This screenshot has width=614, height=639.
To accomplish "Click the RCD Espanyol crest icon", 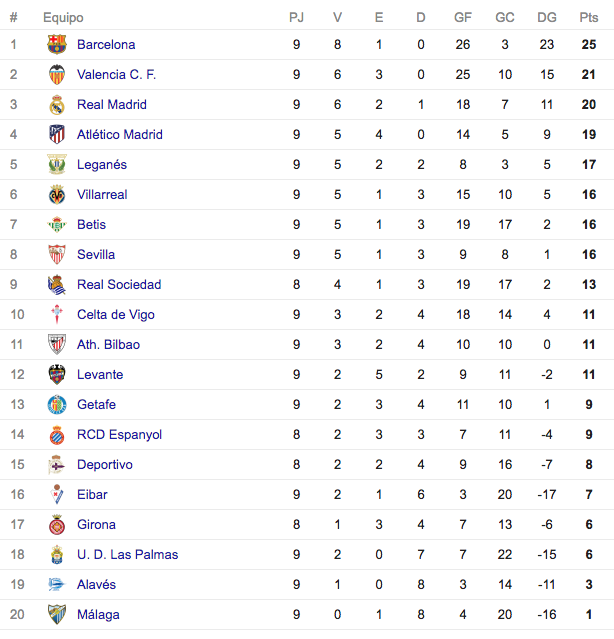I will [57, 434].
